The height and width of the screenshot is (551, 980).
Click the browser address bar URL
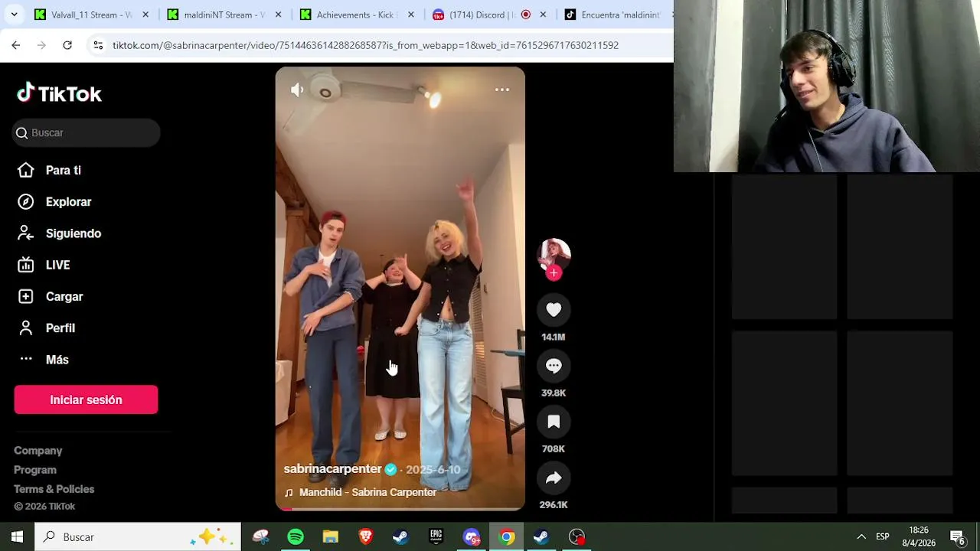(x=365, y=45)
